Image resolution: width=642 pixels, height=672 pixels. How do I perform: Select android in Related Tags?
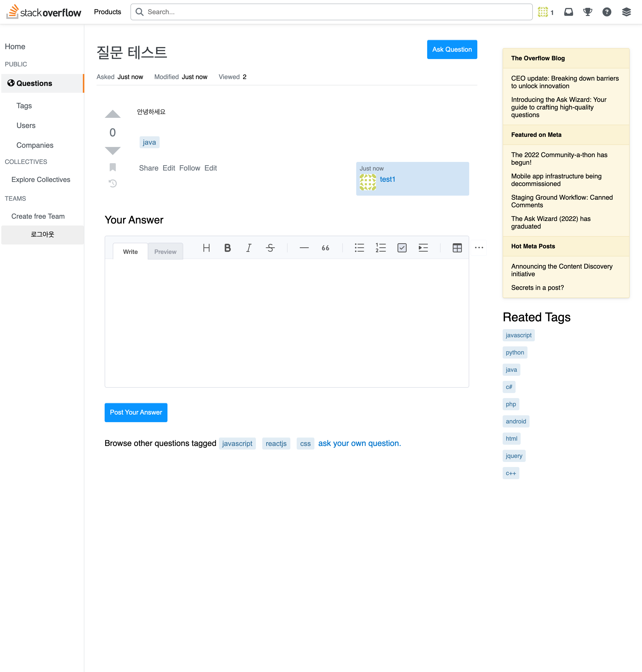point(516,421)
